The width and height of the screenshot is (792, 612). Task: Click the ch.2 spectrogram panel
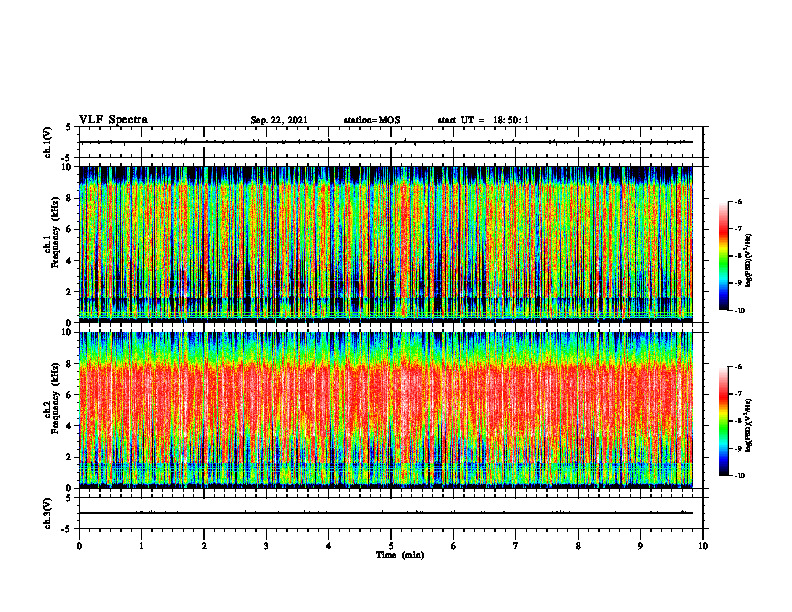click(x=386, y=410)
